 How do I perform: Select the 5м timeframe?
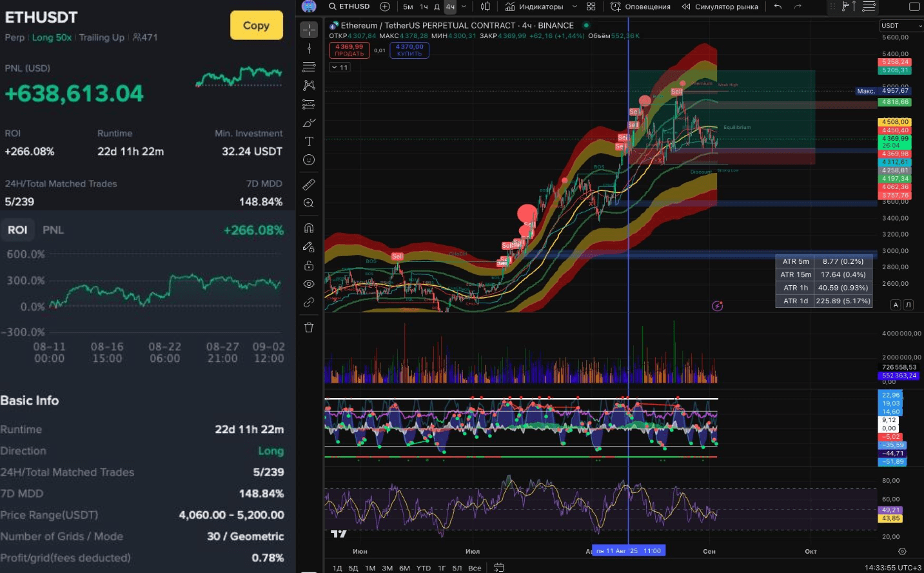coord(408,6)
